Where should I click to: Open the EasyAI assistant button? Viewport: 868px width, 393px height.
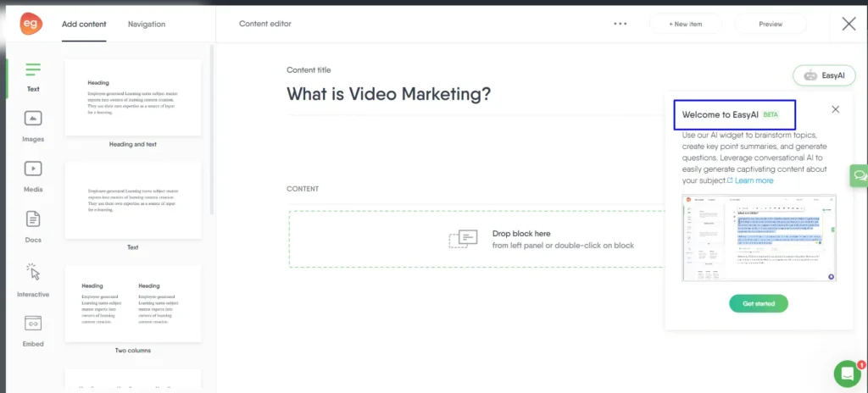click(824, 75)
